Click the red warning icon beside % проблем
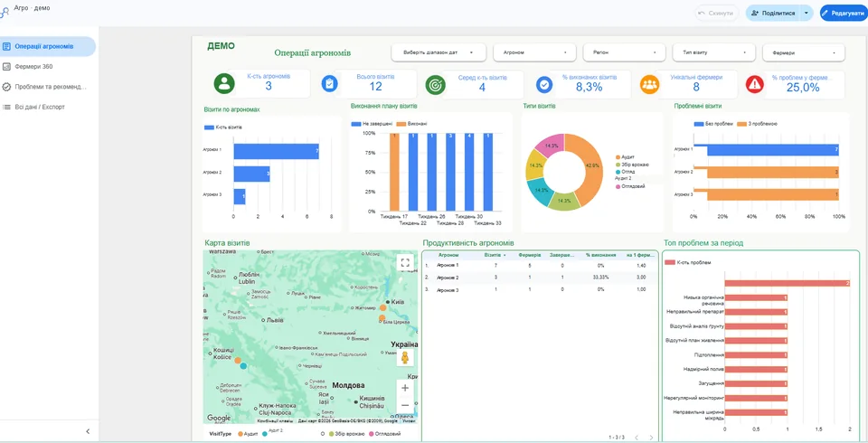Screen dimensions: 868x443 (x=754, y=84)
